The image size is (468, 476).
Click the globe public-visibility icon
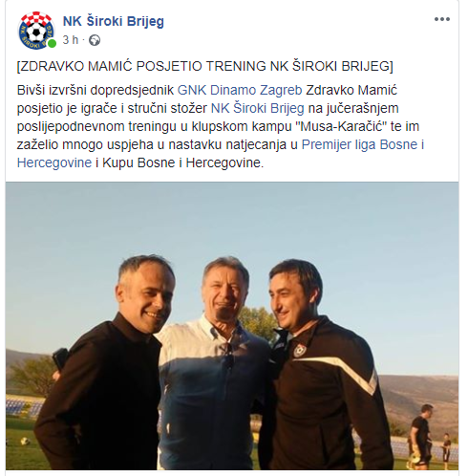95,40
